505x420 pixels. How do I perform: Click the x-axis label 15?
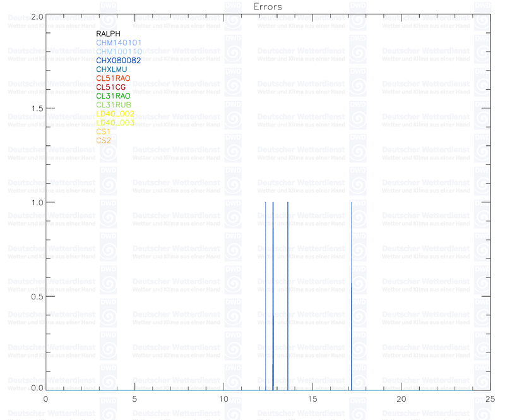click(x=312, y=399)
